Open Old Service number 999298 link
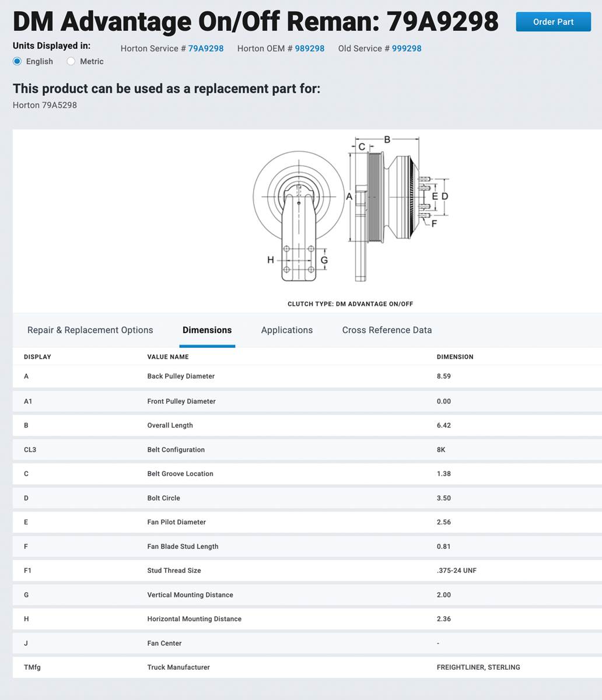Viewport: 602px width, 700px height. pos(406,48)
